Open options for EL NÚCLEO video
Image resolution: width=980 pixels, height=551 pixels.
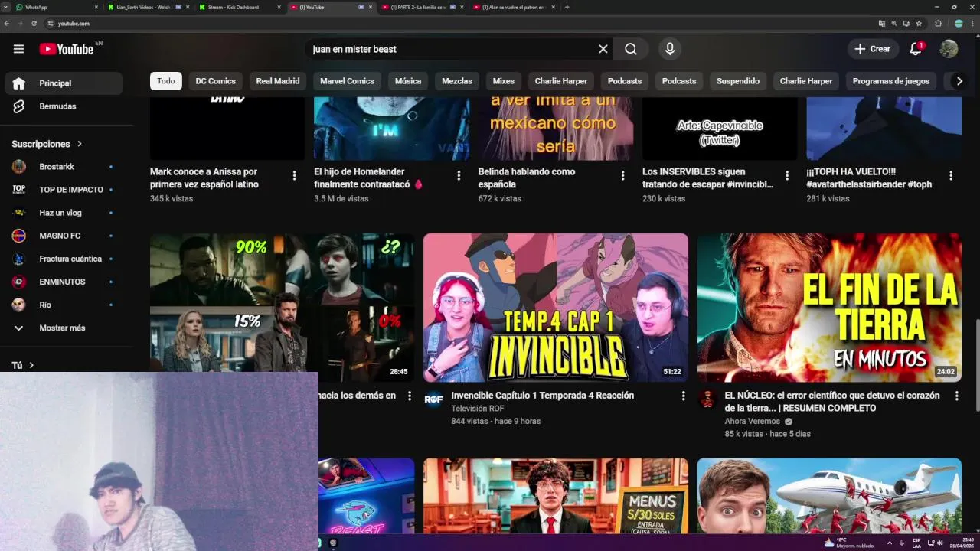pyautogui.click(x=956, y=396)
